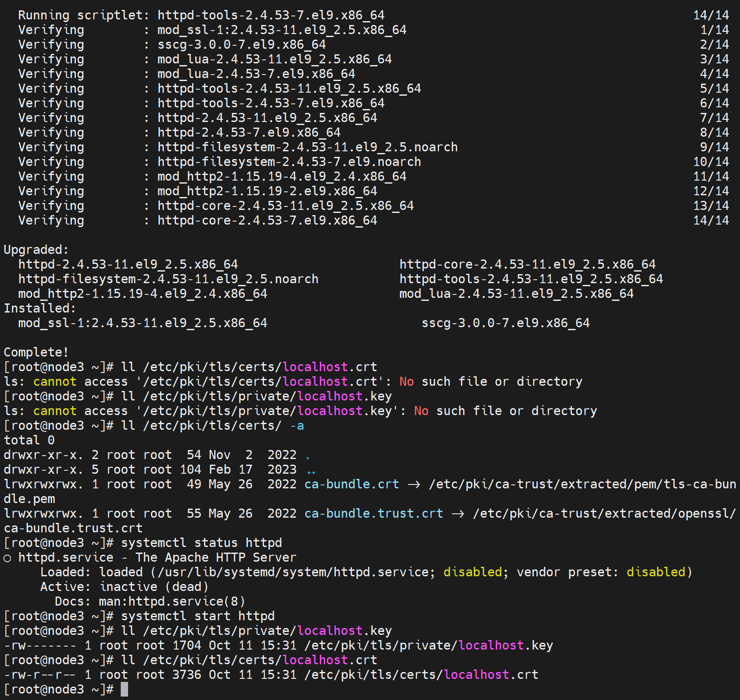Click the 'inactive (dead)' status text

point(154,587)
